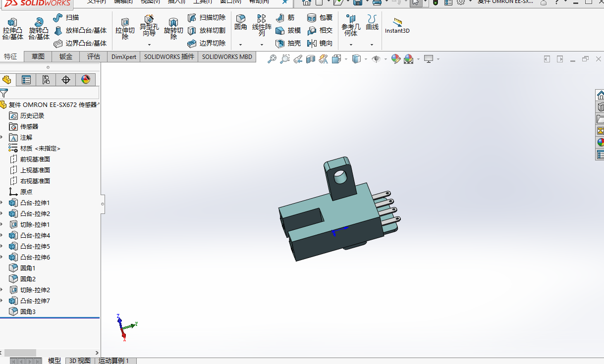Switch to the 评估 evaluate tab
This screenshot has height=364, width=604.
tap(94, 56)
